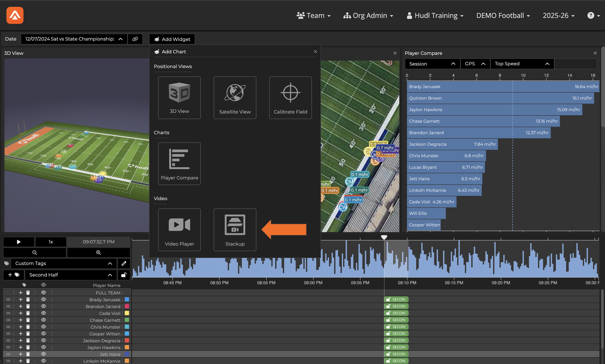Add a Player Compare chart

179,164
